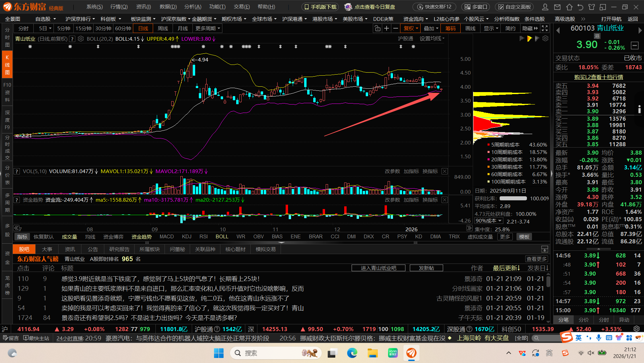Click 进入青山纸业吧 button

[378, 268]
